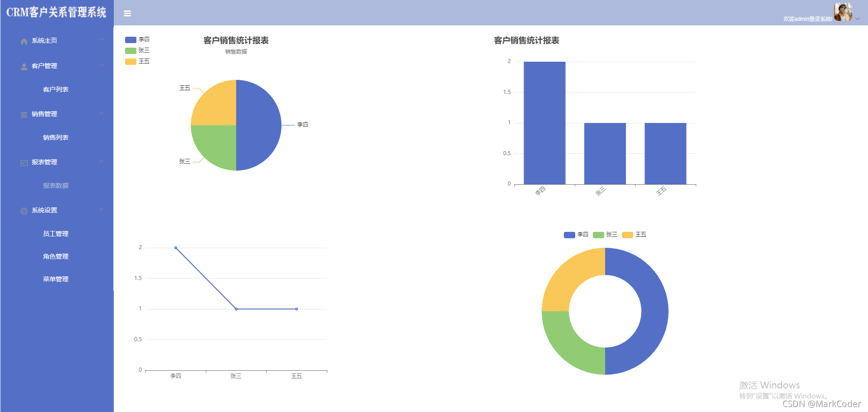Collapse the 客户管理 menu section
868x412 pixels.
(102, 65)
